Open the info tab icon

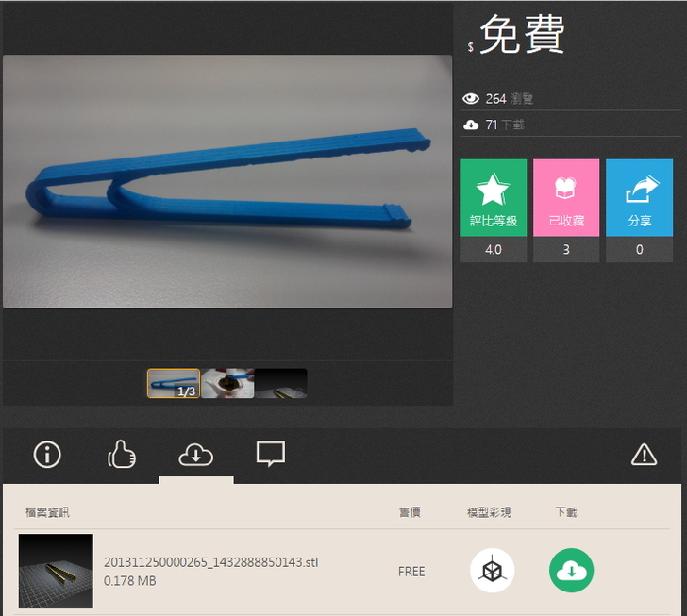[47, 455]
